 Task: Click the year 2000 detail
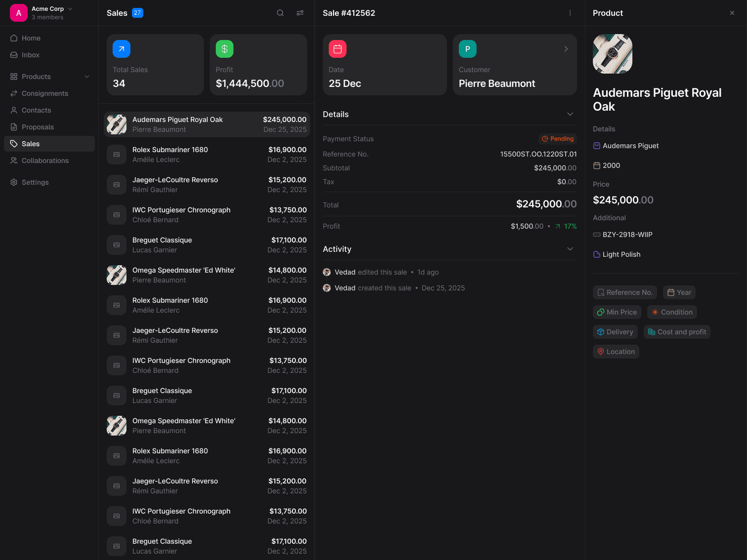607,165
